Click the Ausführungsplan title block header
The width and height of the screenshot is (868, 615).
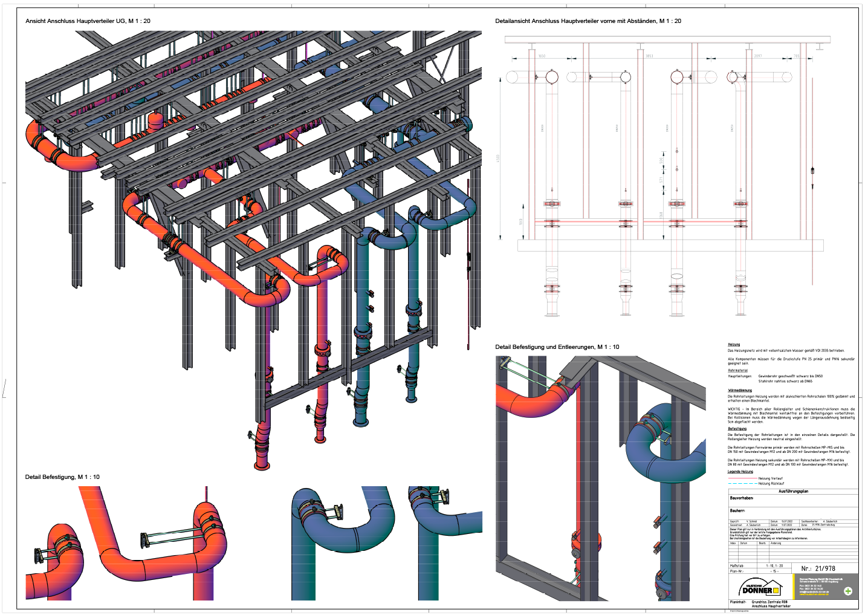793,492
